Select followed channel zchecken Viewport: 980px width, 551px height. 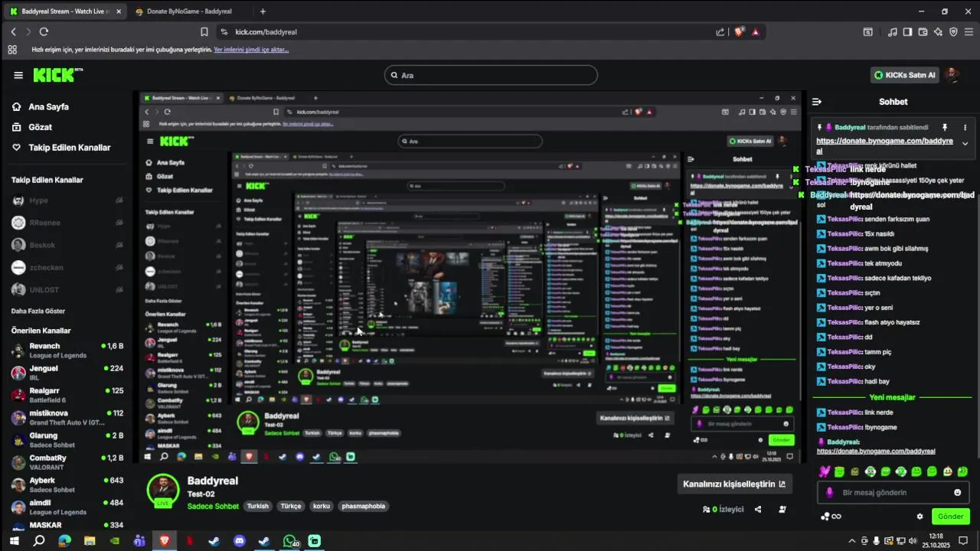[x=67, y=267]
